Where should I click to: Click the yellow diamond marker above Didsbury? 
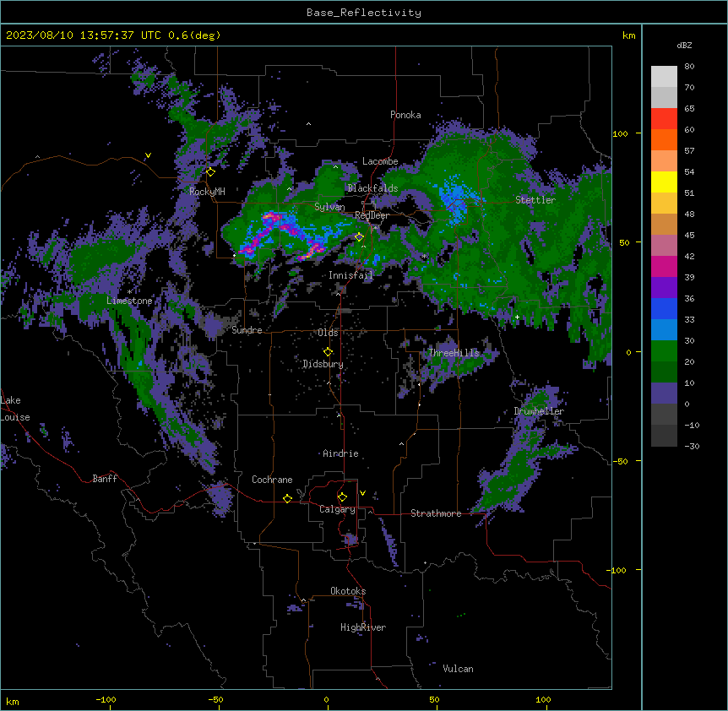(x=328, y=352)
